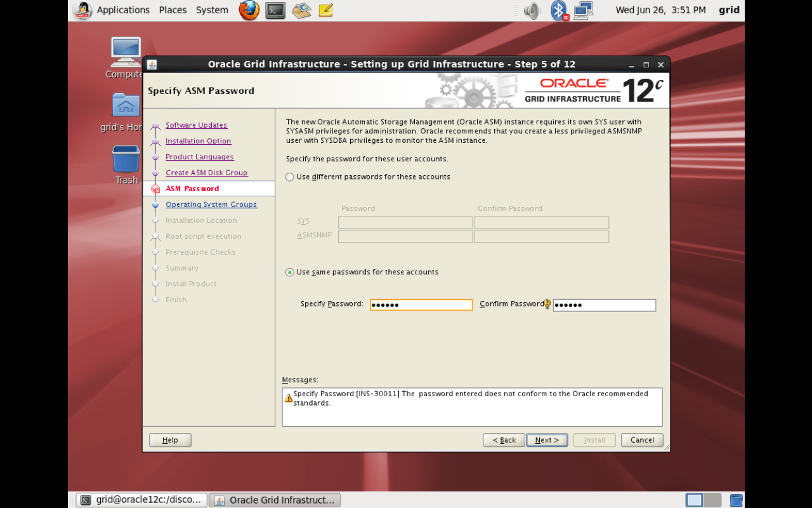Open the note editor pencil launcher
The image size is (812, 508).
pos(326,10)
